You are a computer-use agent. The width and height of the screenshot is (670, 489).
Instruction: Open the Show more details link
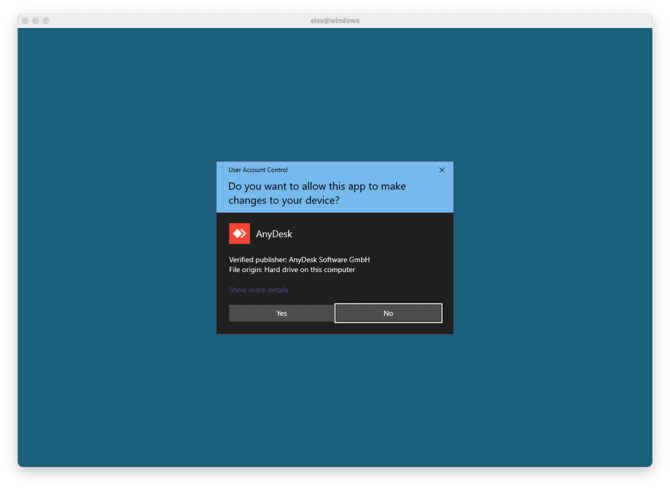[259, 290]
